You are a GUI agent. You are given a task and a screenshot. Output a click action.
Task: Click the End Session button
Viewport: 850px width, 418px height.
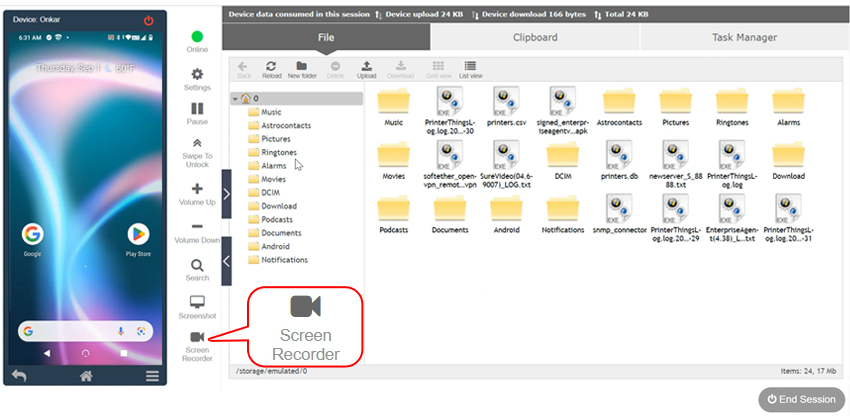coord(801,400)
